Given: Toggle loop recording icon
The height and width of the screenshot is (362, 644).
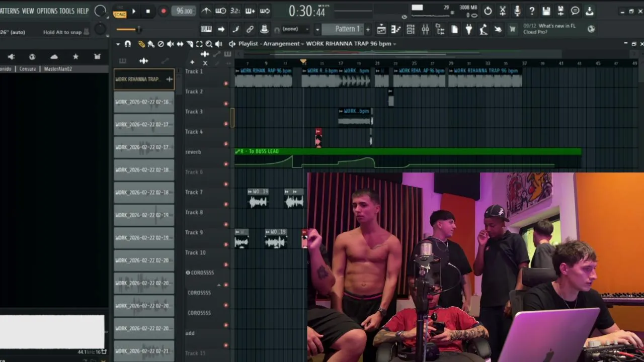Looking at the screenshot, I should (x=265, y=11).
